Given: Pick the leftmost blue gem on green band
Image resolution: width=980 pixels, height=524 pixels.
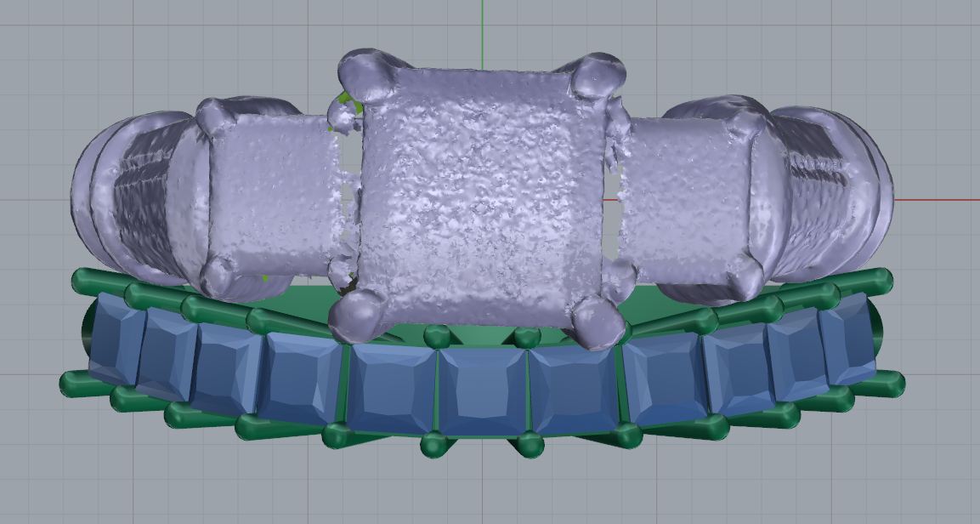Looking at the screenshot, I should (x=116, y=339).
